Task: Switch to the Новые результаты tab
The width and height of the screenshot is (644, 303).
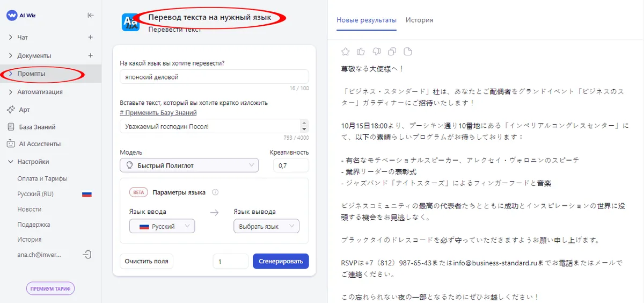Action: [x=367, y=20]
